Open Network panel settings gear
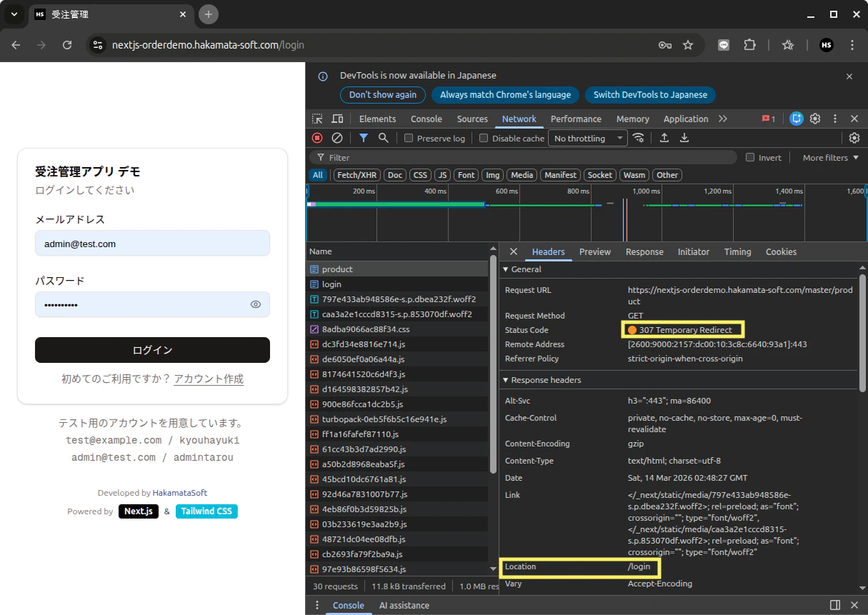The height and width of the screenshot is (615, 868). point(854,138)
